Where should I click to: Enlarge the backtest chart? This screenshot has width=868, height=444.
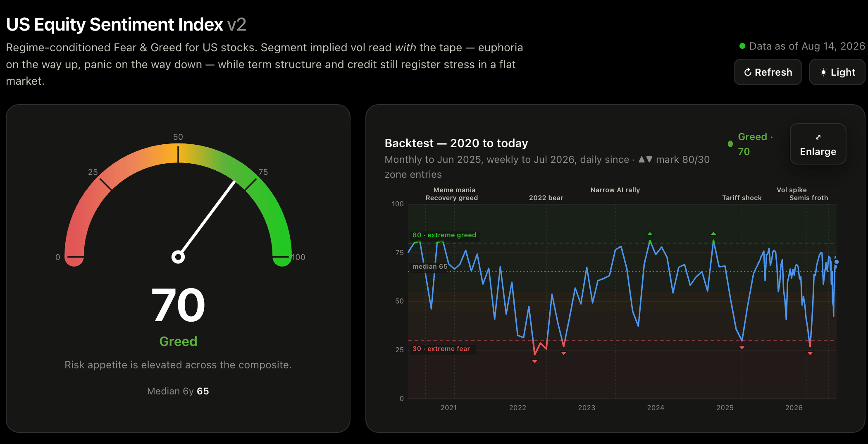pos(818,144)
